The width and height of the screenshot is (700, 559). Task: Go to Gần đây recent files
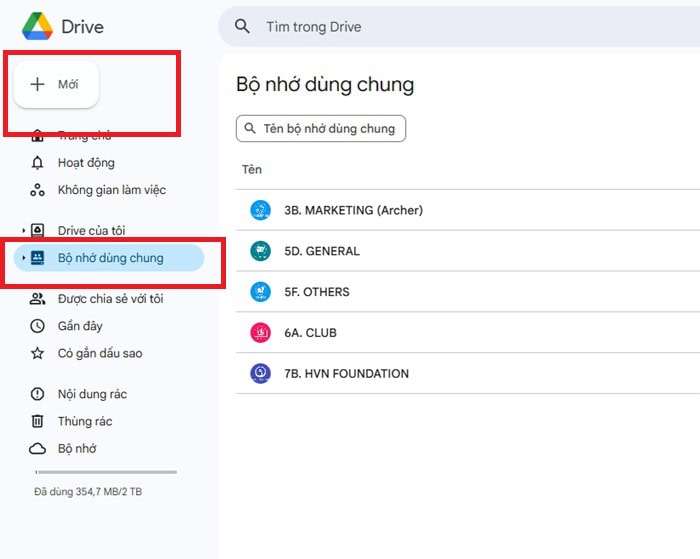click(80, 326)
